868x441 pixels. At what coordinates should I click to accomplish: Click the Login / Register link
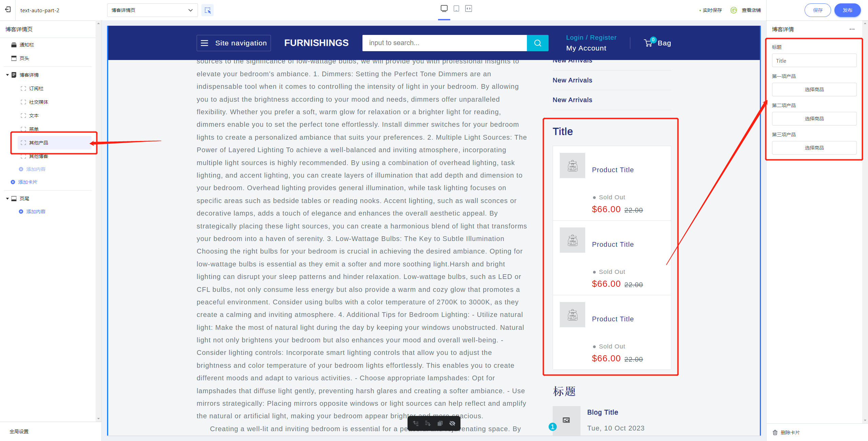coord(591,38)
